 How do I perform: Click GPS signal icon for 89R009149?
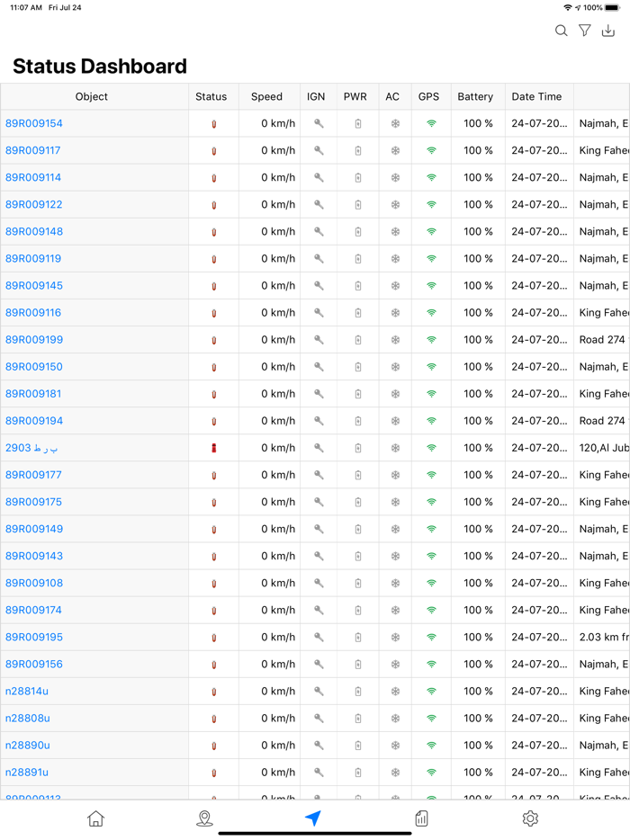[x=431, y=530]
